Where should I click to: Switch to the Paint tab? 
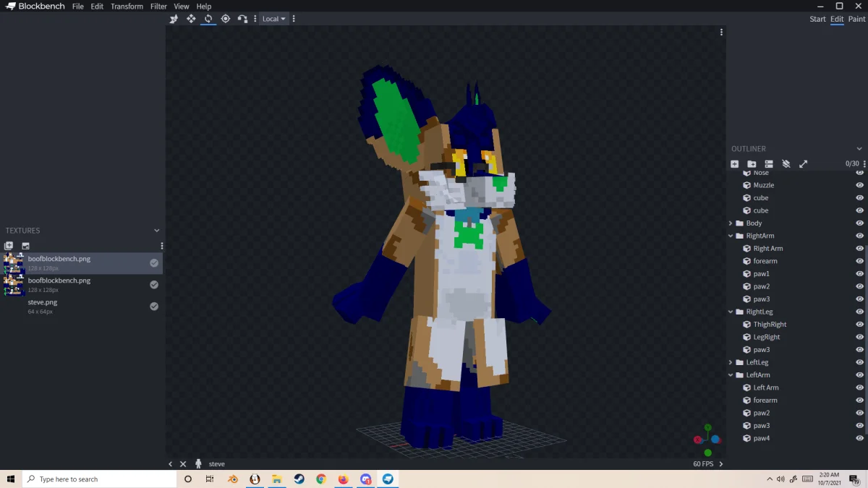coord(856,20)
